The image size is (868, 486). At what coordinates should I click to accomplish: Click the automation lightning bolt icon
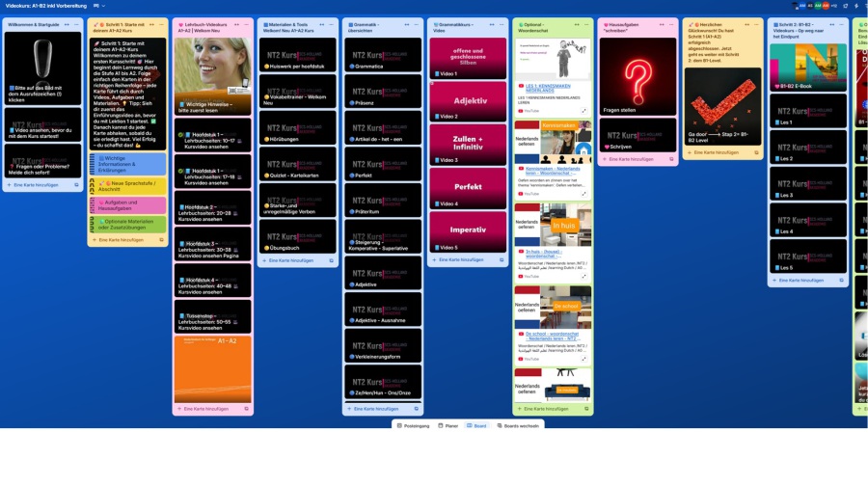click(856, 6)
